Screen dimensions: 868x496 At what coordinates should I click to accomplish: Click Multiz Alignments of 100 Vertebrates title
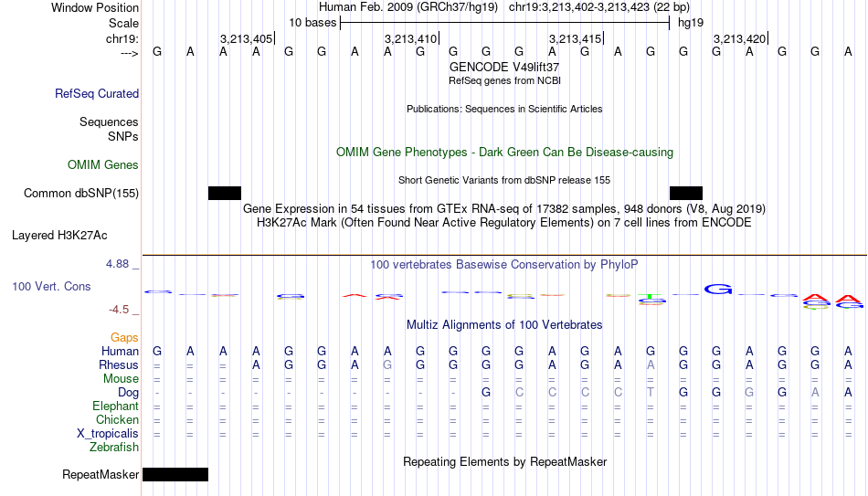point(504,325)
